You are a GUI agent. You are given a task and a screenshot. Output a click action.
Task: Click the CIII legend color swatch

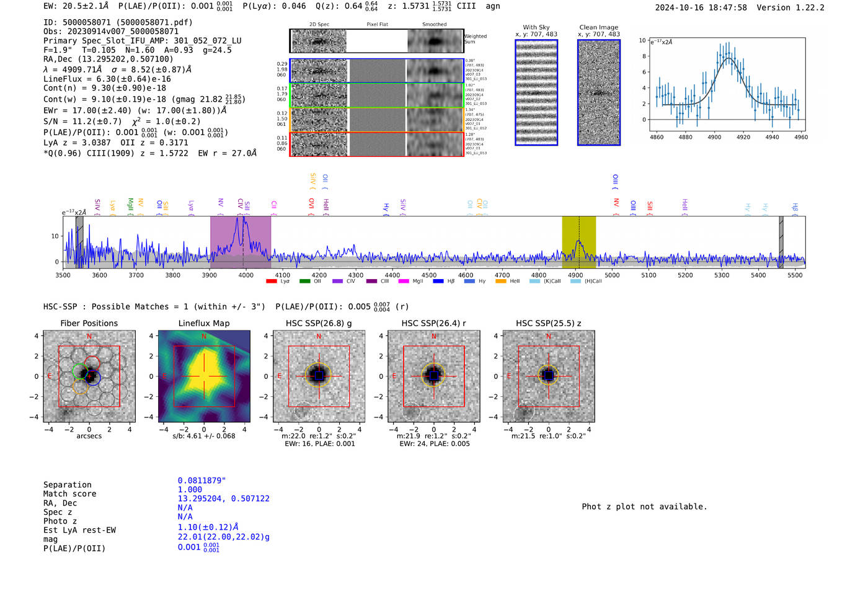point(371,281)
